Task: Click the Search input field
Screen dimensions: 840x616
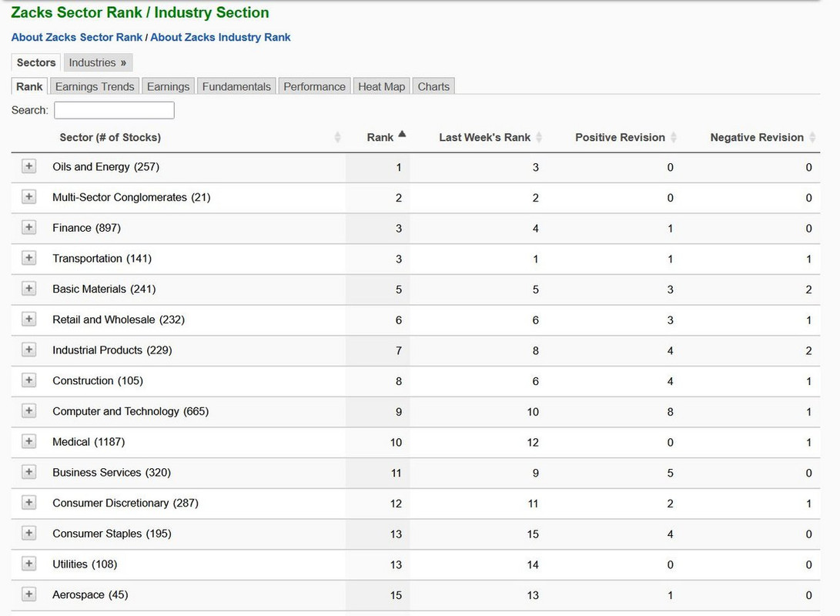Action: pyautogui.click(x=114, y=110)
